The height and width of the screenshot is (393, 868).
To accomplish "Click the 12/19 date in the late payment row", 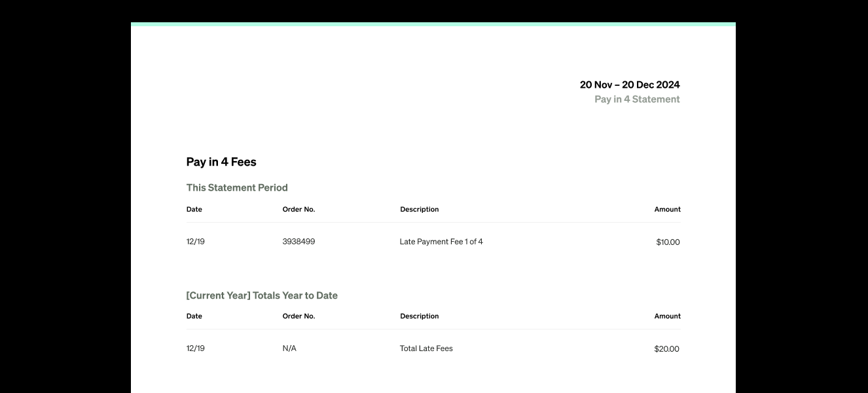I will click(196, 242).
